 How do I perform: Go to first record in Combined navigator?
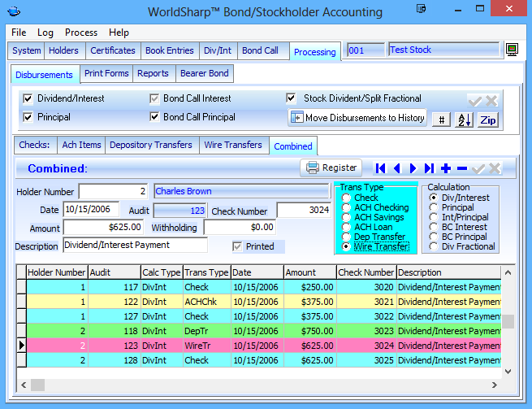coord(380,168)
